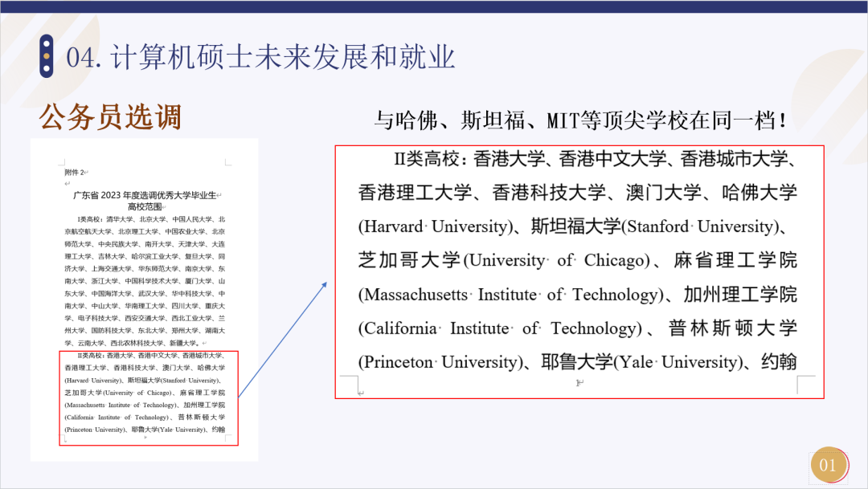Click 'I类高校:清华大学' line in the document
Screen dimensions: 868x489
(150, 219)
